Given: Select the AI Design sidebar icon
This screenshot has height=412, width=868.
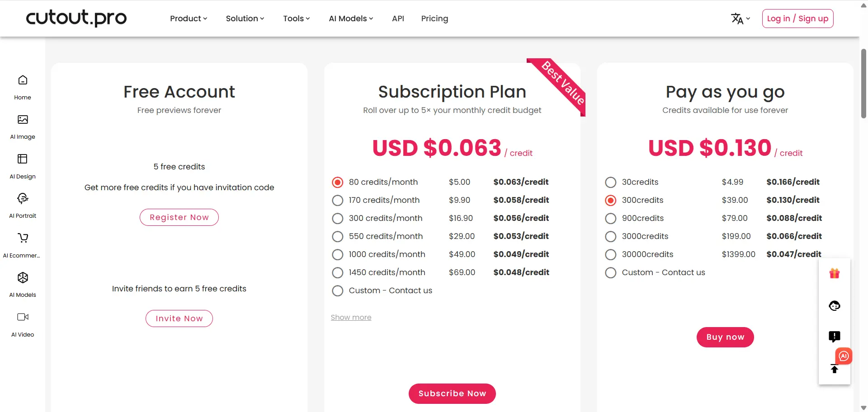Looking at the screenshot, I should tap(23, 159).
